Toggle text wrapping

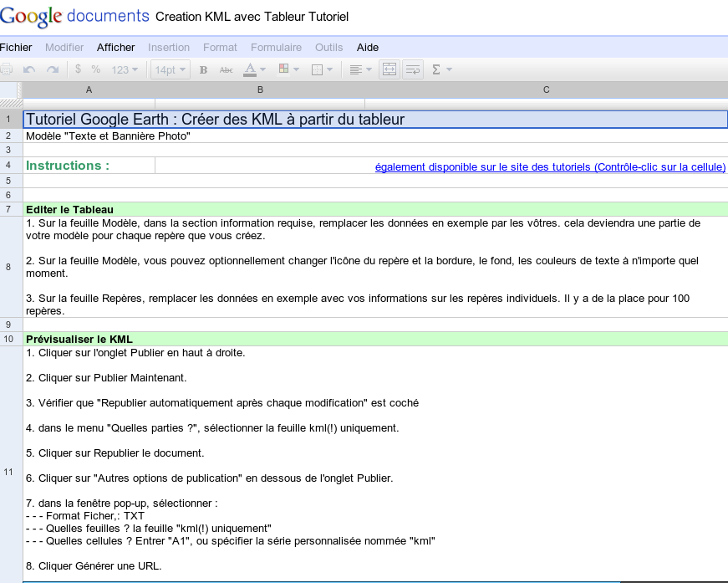[412, 69]
